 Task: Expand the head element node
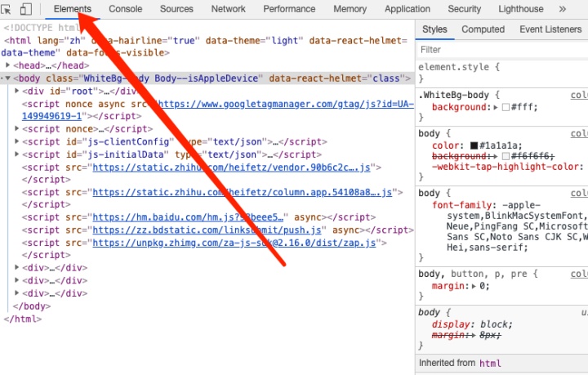pyautogui.click(x=7, y=65)
